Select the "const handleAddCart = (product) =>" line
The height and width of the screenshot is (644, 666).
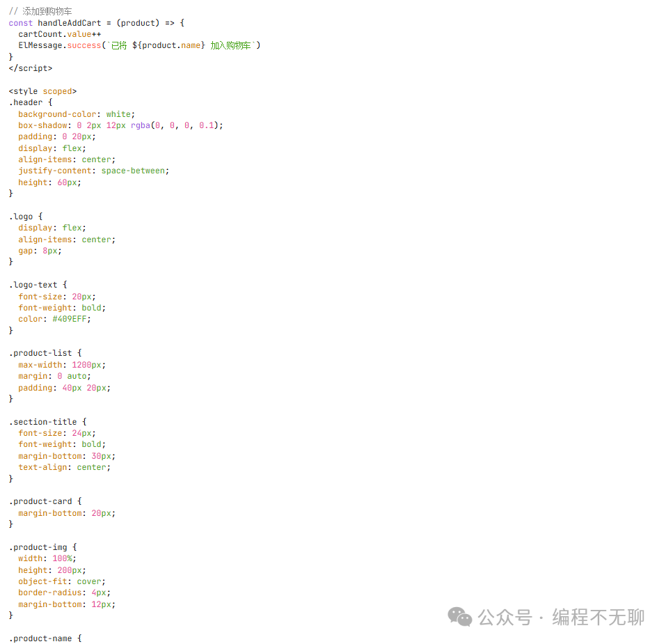tap(97, 23)
